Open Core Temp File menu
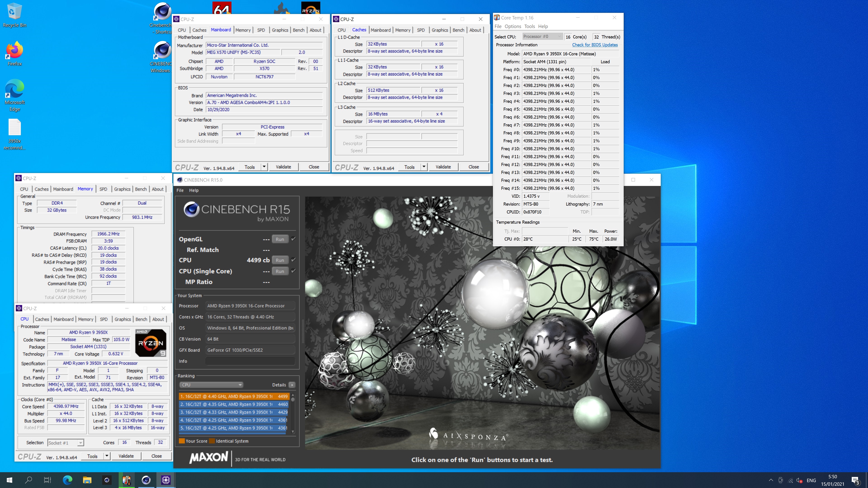Image resolution: width=868 pixels, height=488 pixels. (498, 26)
